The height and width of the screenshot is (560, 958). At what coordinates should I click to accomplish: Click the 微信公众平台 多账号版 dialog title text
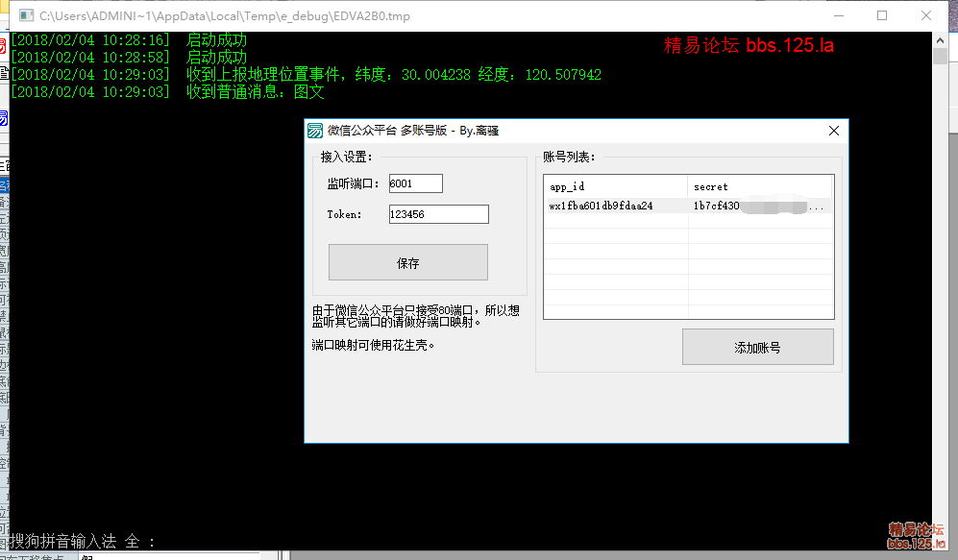pos(413,131)
